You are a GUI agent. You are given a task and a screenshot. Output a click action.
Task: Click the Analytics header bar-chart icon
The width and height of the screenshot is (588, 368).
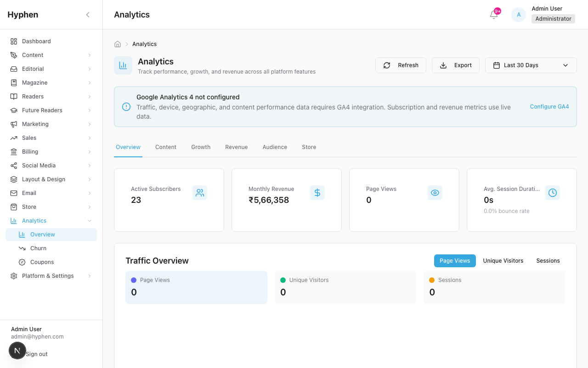123,65
